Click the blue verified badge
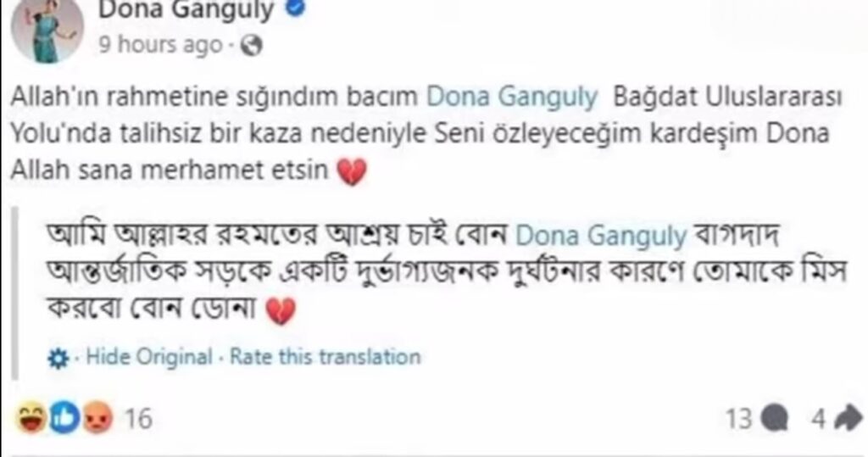The width and height of the screenshot is (868, 457). click(296, 8)
